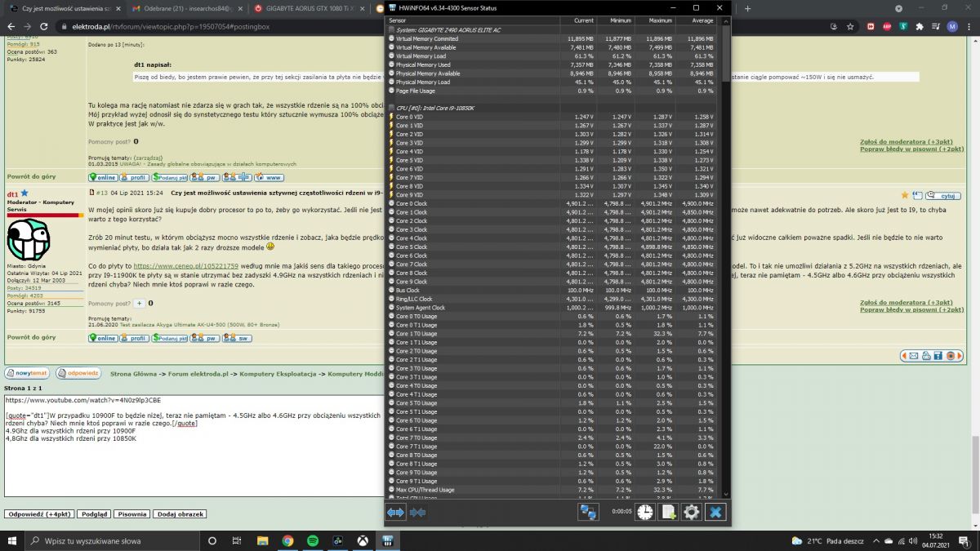980x551 pixels.
Task: Click the odpowiedz reply button
Action: pyautogui.click(x=78, y=373)
